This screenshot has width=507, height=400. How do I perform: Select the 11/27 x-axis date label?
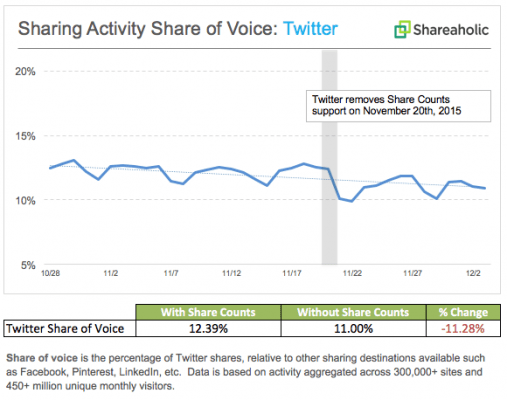click(413, 273)
